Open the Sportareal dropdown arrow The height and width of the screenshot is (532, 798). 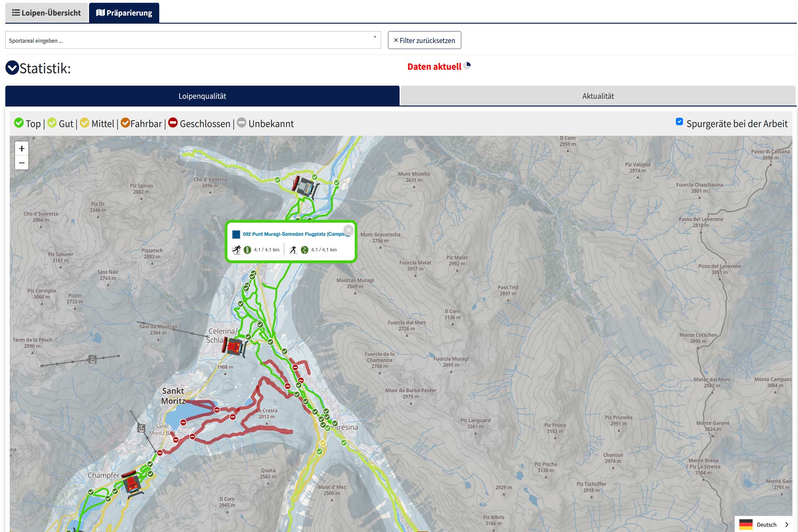coord(374,37)
